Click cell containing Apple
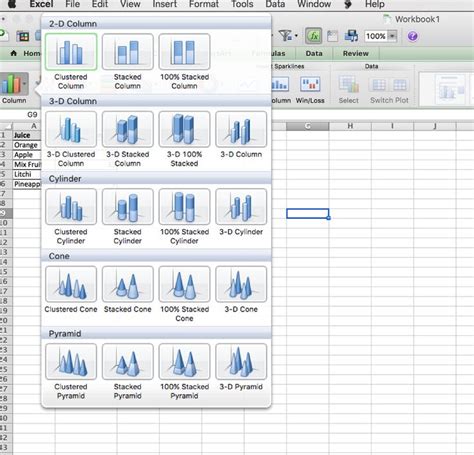The image size is (474, 455). point(27,155)
